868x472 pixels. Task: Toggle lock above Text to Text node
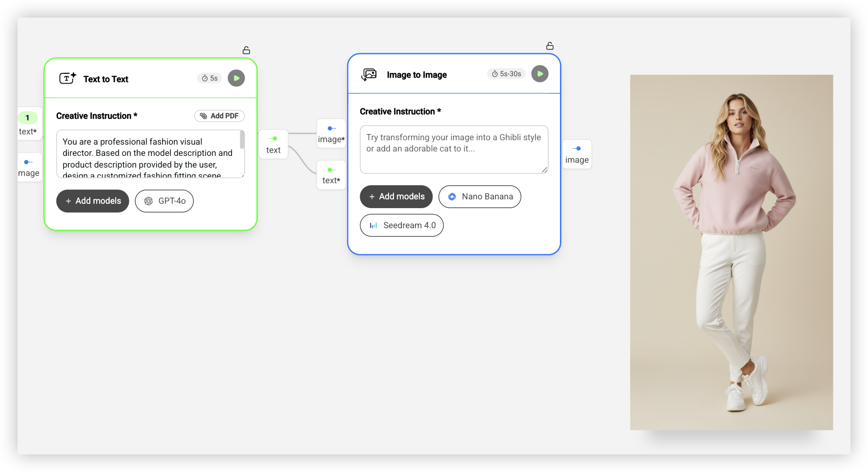click(247, 50)
